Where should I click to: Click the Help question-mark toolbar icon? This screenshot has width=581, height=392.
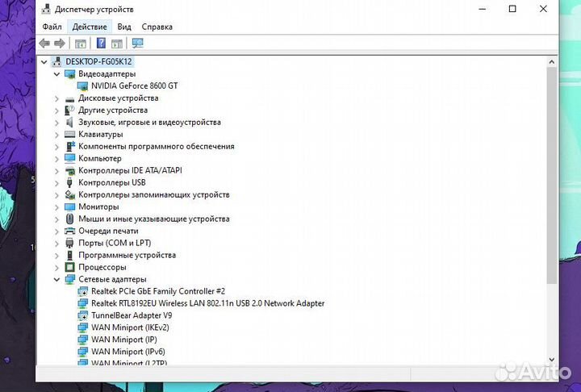[x=101, y=44]
